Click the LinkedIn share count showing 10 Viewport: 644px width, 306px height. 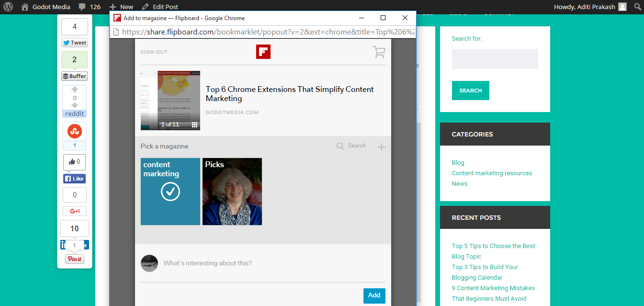[x=75, y=229]
